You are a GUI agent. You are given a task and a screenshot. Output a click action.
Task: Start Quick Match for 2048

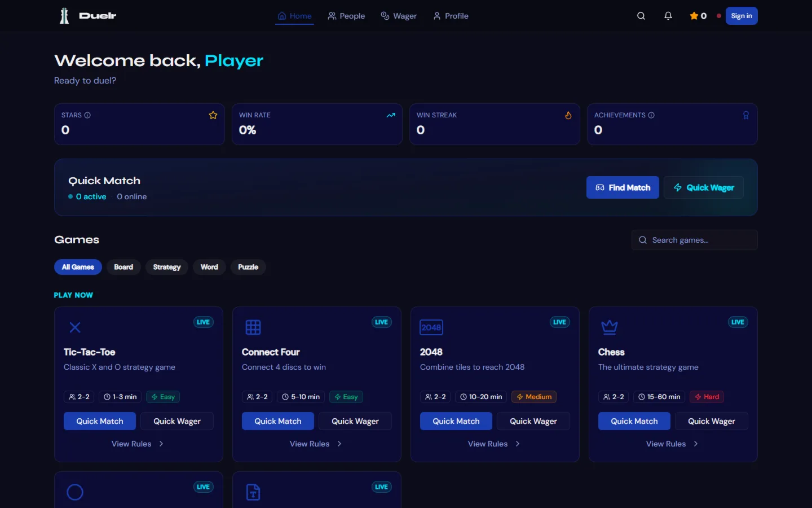pyautogui.click(x=456, y=421)
